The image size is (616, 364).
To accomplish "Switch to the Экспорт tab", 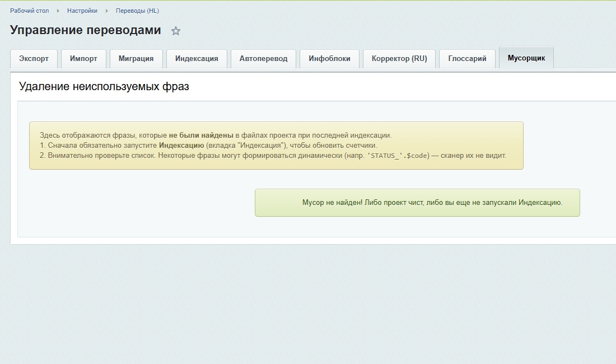I will 34,59.
